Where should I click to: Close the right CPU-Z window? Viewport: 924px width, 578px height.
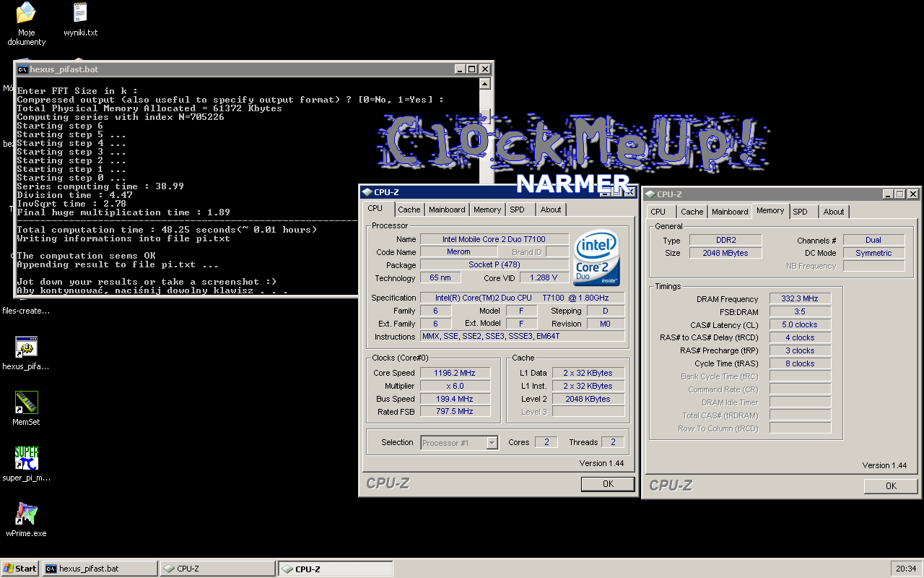[912, 194]
